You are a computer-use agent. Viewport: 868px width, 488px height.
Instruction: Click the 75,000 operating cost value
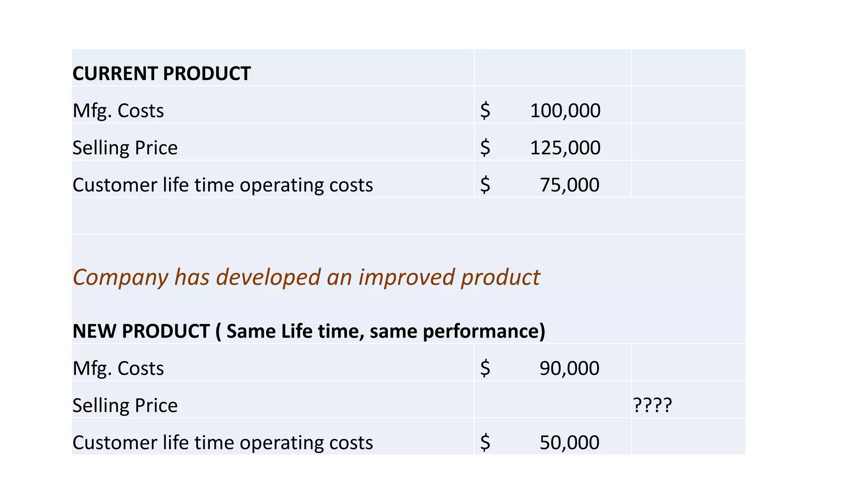[570, 185]
